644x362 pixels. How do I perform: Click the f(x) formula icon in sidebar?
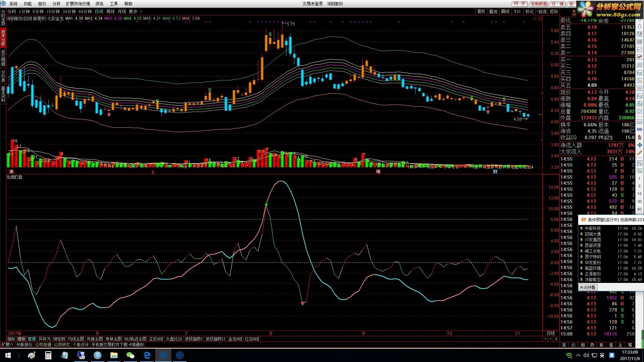[x=640, y=104]
